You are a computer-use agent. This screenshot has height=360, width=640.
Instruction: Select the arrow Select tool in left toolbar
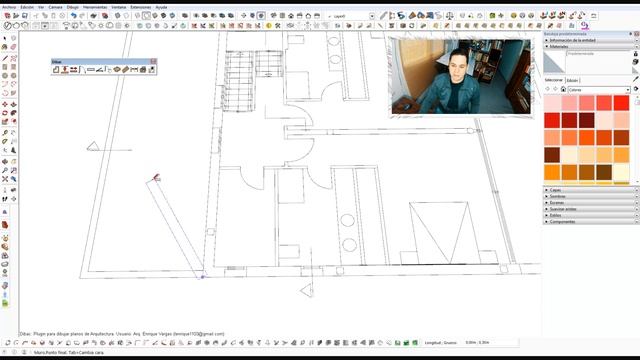(5, 38)
